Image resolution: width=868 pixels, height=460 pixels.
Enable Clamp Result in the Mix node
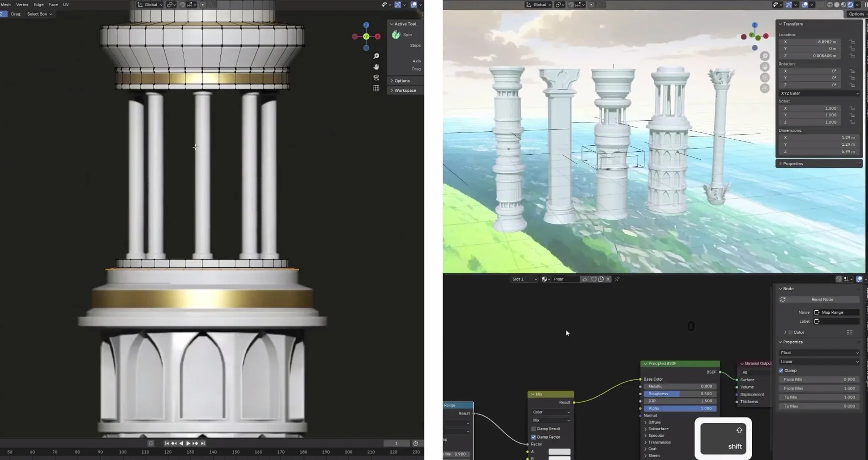click(533, 429)
